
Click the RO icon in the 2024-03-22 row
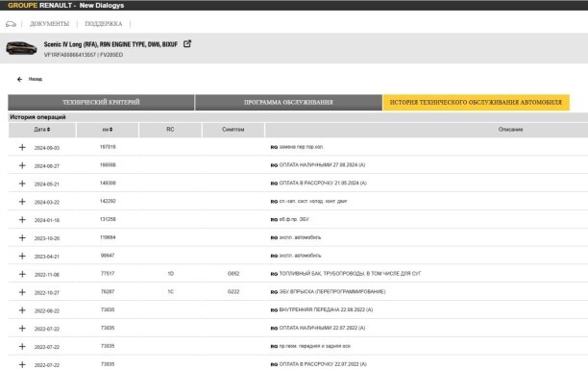pos(274,202)
